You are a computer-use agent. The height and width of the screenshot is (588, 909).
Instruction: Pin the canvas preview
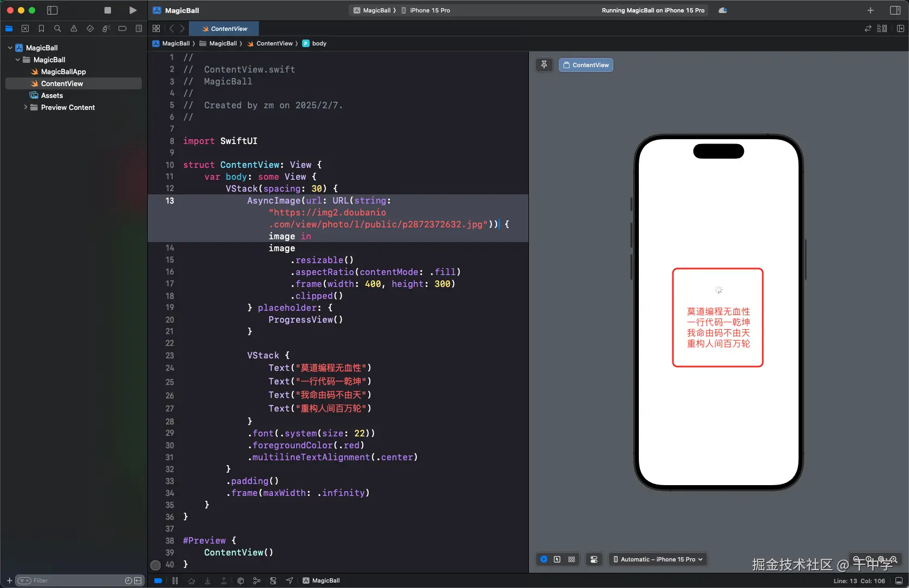tap(544, 65)
